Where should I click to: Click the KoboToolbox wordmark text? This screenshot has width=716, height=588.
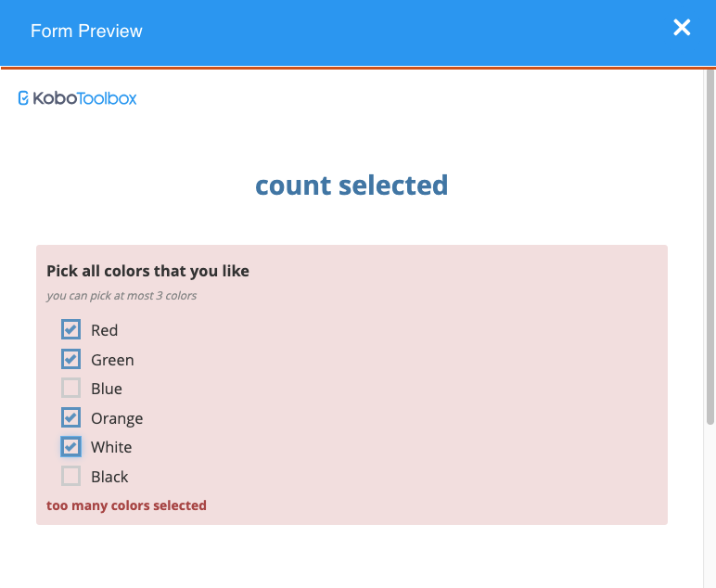click(84, 98)
